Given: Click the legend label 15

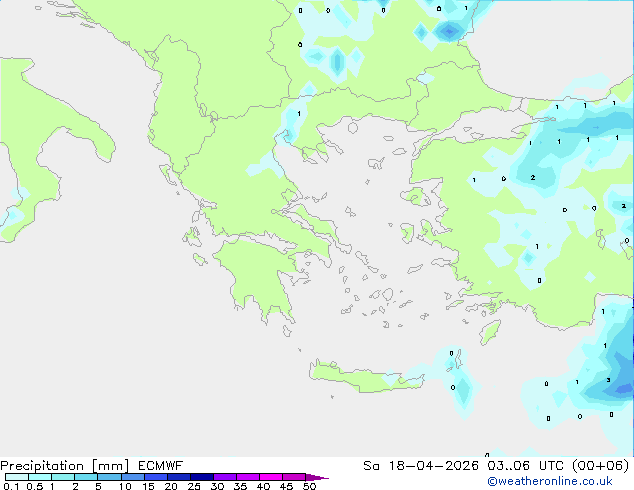Looking at the screenshot, I should point(148,486).
